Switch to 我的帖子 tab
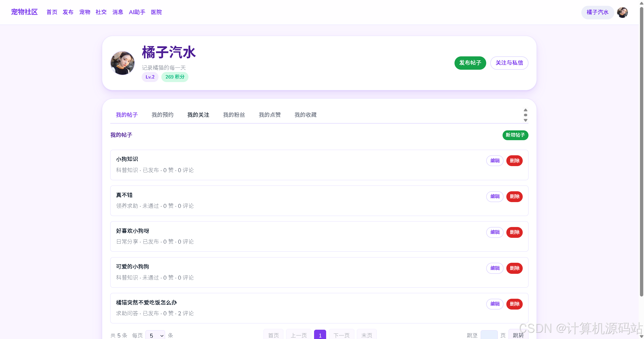The image size is (644, 339). (x=127, y=115)
